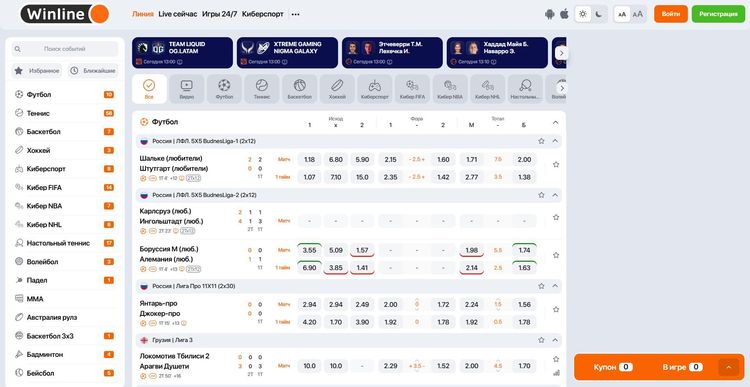Viewport: 750px width, 387px height.
Task: Select Киберспорт gamepad filter icon
Action: click(x=375, y=89)
